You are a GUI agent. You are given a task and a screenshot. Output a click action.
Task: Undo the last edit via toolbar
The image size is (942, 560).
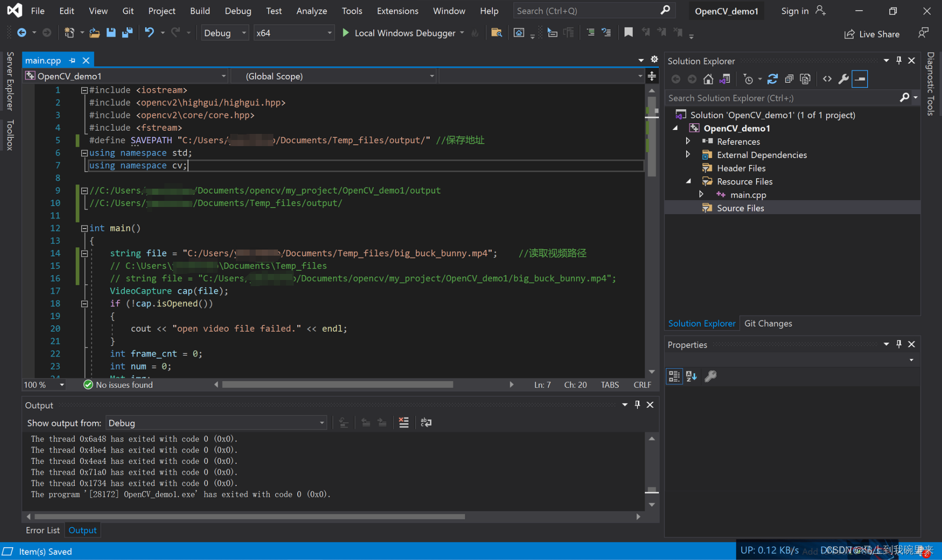pyautogui.click(x=149, y=33)
